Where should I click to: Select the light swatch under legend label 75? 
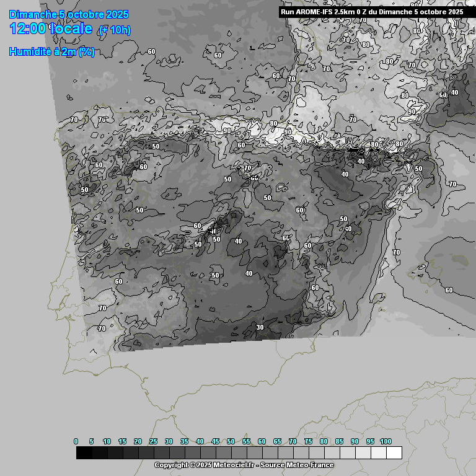click(x=316, y=453)
